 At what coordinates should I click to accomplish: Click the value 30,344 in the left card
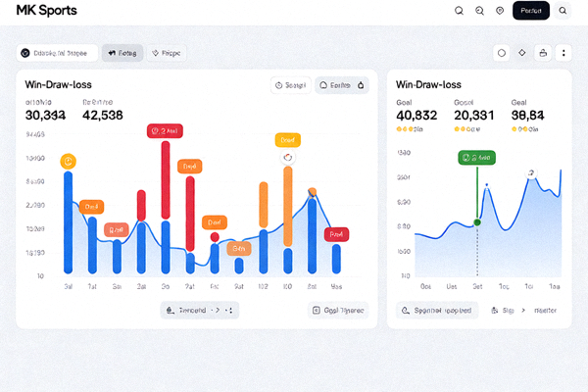click(x=45, y=116)
